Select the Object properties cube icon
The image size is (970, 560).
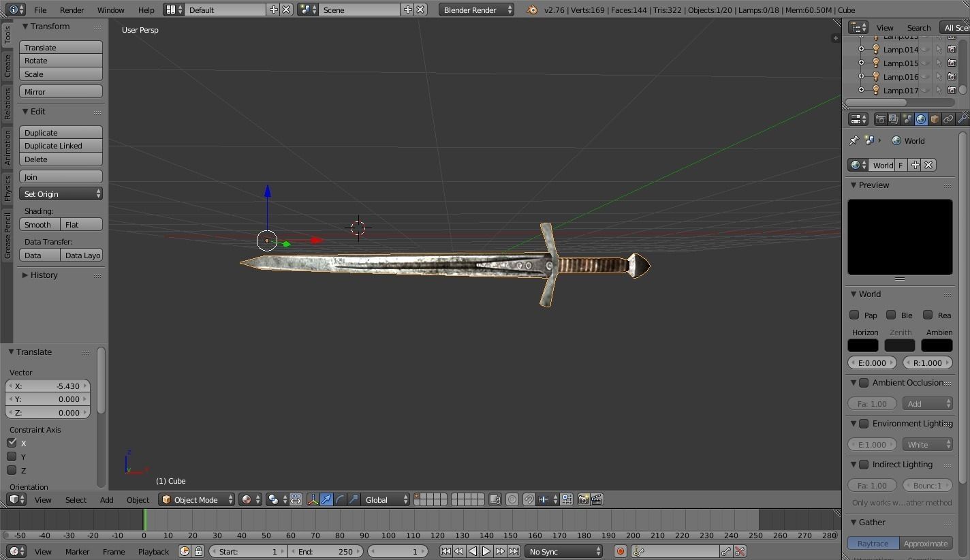tap(935, 119)
